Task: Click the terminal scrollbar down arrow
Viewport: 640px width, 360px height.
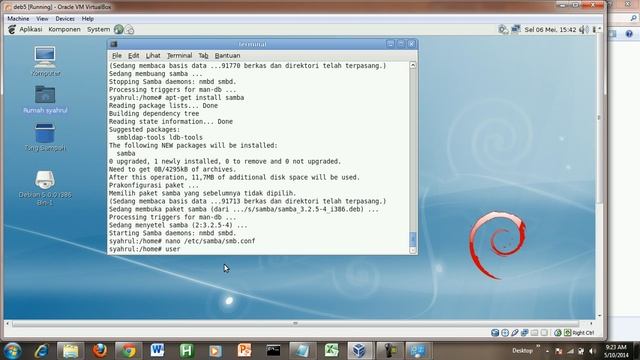Action: coord(413,250)
